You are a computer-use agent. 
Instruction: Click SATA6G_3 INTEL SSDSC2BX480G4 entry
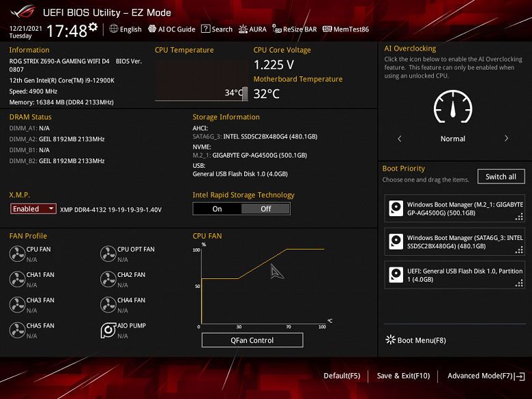coord(255,136)
